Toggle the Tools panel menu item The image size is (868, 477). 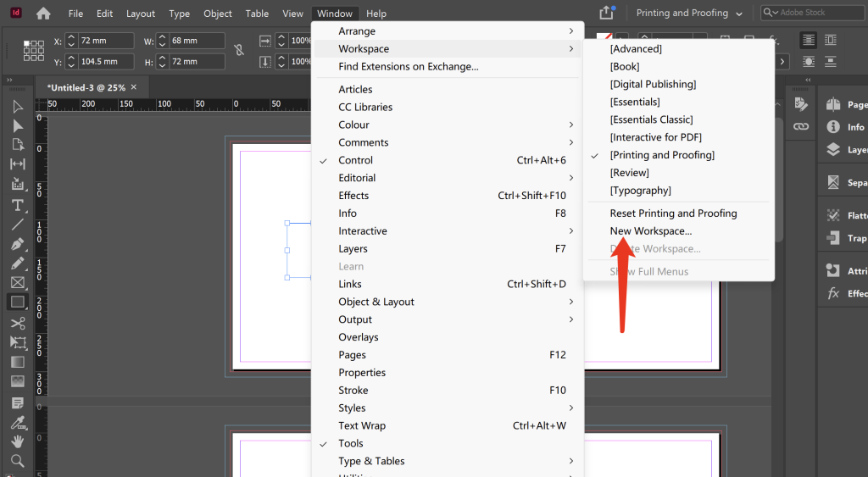click(x=350, y=443)
